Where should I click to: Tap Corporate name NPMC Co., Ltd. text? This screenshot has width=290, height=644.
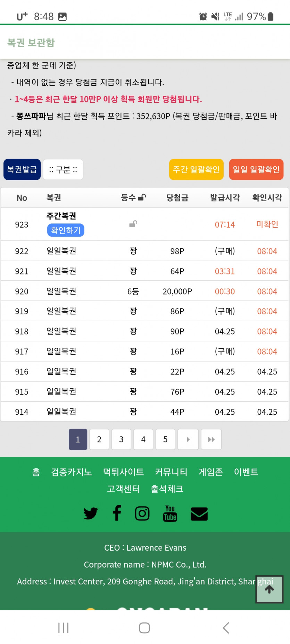tap(145, 565)
